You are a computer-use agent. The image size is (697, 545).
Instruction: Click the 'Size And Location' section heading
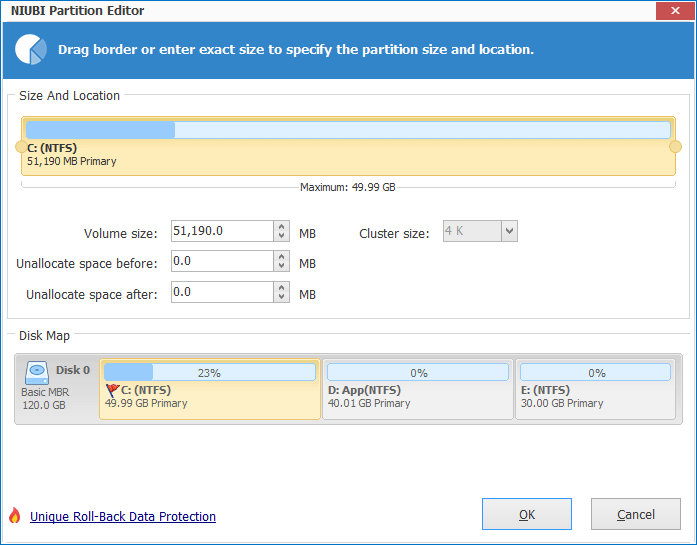(69, 96)
